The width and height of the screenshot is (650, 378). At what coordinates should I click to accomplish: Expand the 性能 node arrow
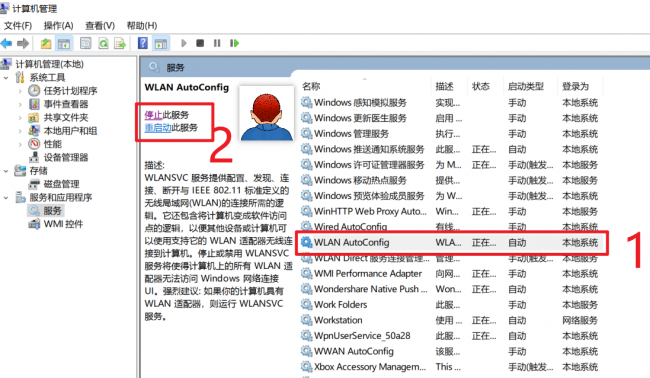pos(20,144)
